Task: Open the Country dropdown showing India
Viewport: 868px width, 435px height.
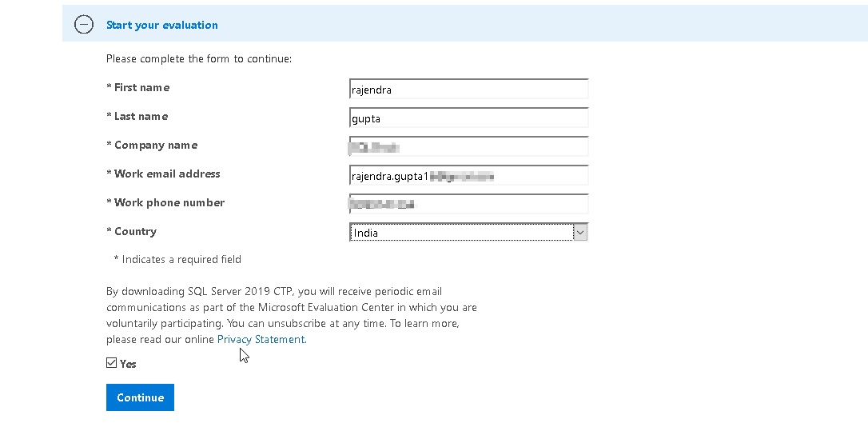Action: pos(468,233)
